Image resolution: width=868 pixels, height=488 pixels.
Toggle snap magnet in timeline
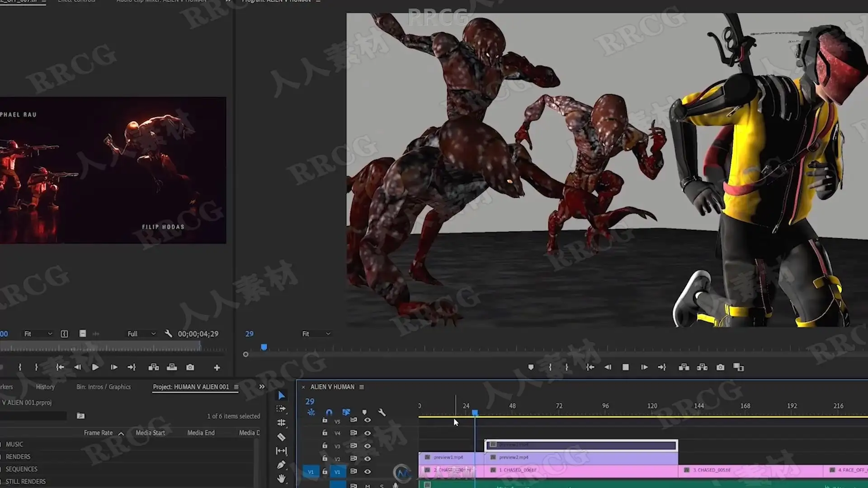coord(329,412)
